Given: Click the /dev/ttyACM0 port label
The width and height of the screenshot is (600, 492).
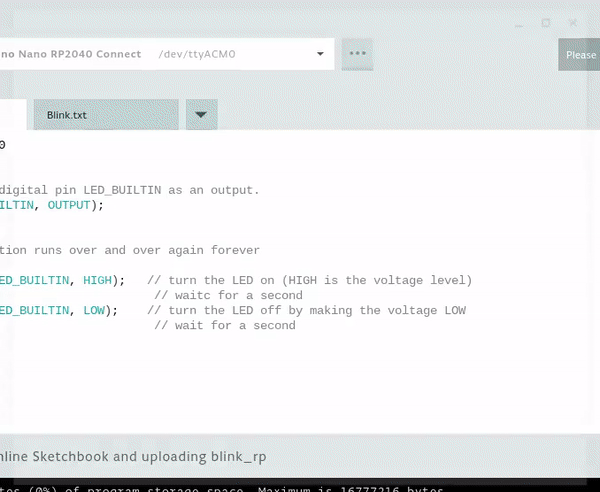Looking at the screenshot, I should pyautogui.click(x=195, y=54).
